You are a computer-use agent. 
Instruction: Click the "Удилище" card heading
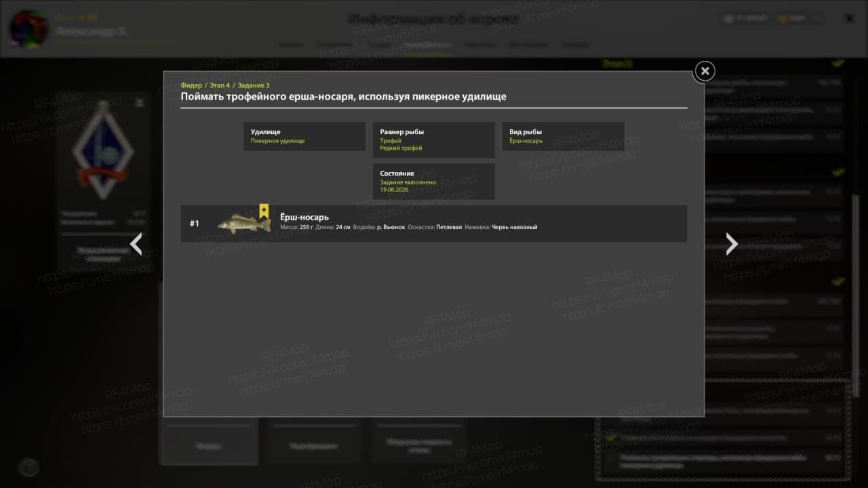pyautogui.click(x=265, y=132)
